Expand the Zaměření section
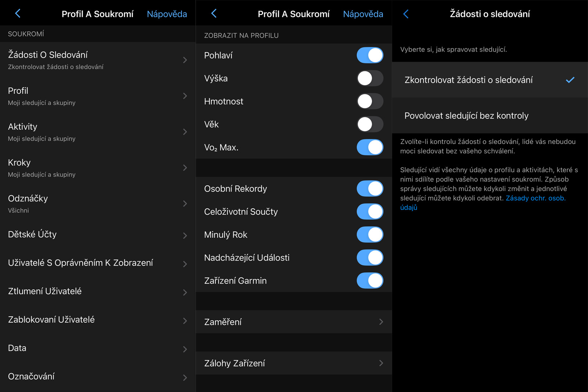588x392 pixels. pyautogui.click(x=294, y=322)
